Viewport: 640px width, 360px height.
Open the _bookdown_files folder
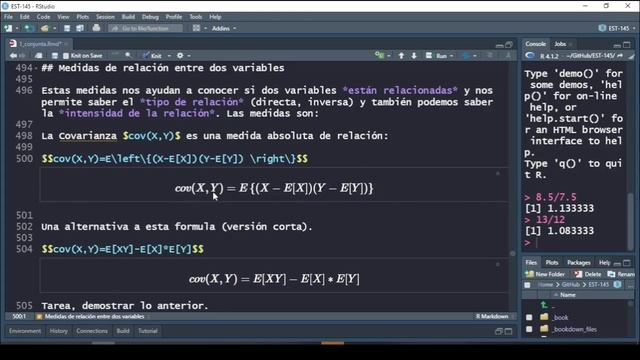point(575,329)
